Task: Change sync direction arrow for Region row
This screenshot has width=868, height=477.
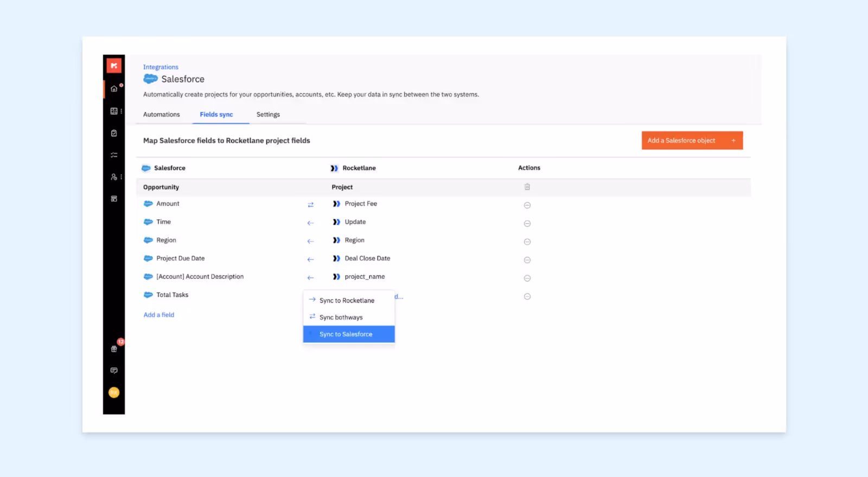Action: click(311, 241)
